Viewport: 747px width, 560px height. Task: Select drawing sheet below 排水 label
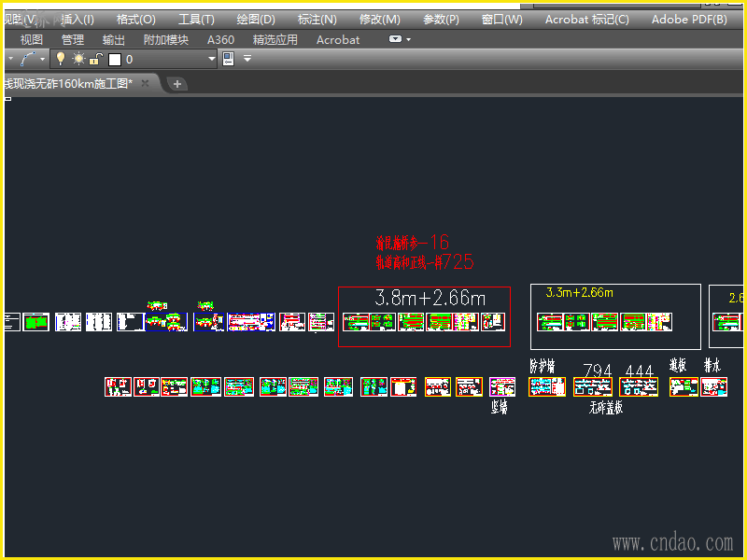(x=713, y=386)
